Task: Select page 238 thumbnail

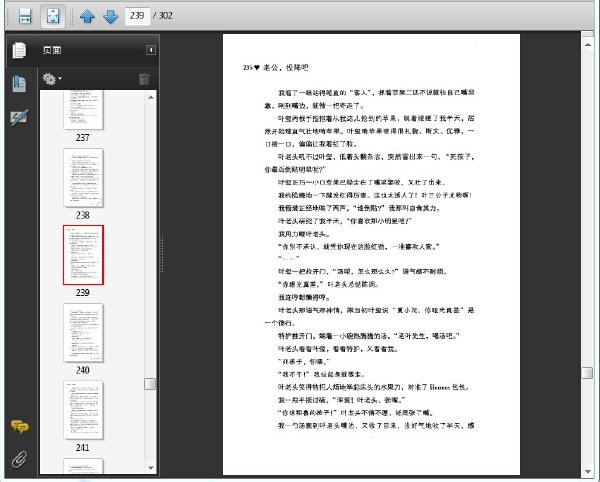Action: 83,178
